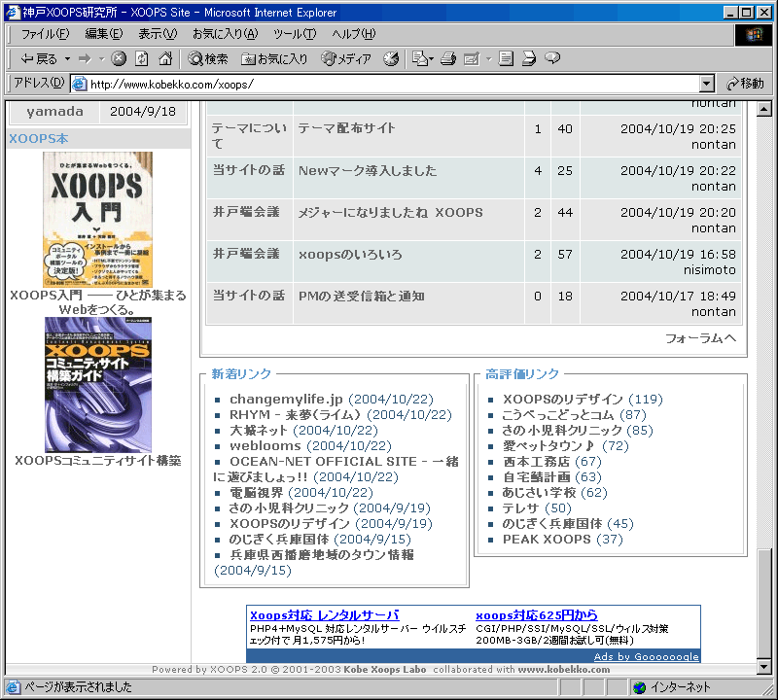Click the XOOPS入門 book cover image
The width and height of the screenshot is (778, 700).
click(98, 220)
